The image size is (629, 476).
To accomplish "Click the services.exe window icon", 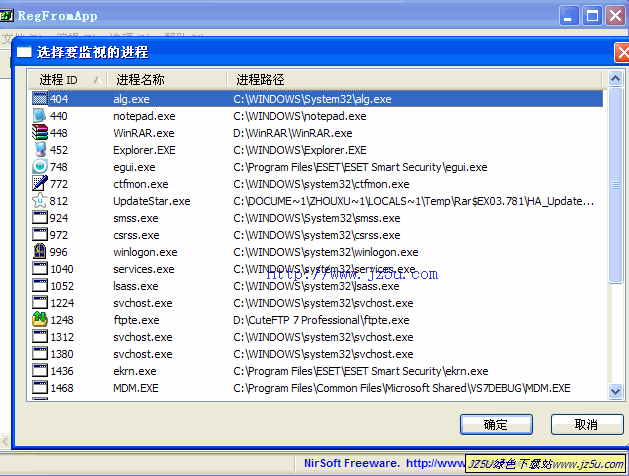I will [x=40, y=269].
